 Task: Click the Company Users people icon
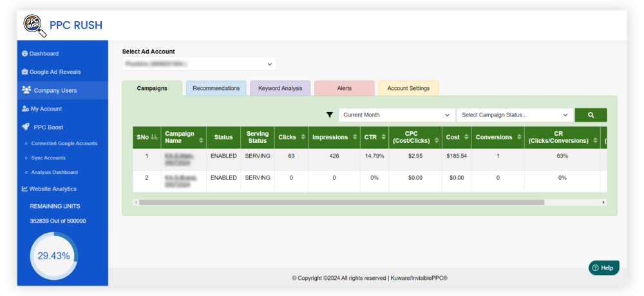coord(26,90)
